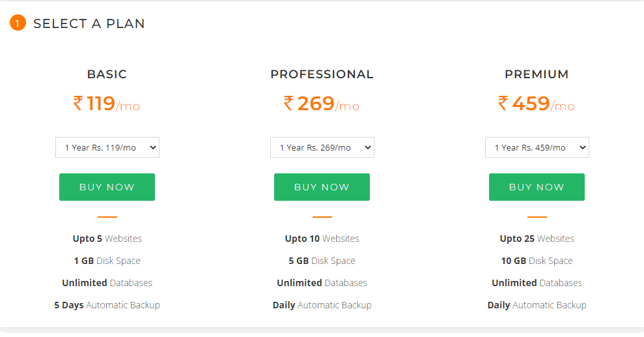
Task: Click the Upto 25 Websites feature text
Action: [x=537, y=239]
